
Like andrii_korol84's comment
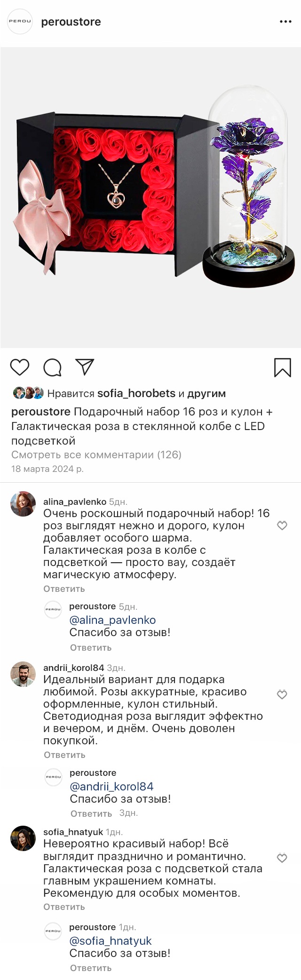click(282, 694)
